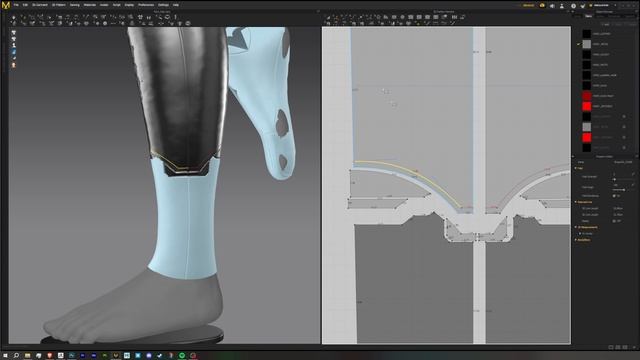
Task: Open the 3D Garment menu
Action: coord(40,5)
